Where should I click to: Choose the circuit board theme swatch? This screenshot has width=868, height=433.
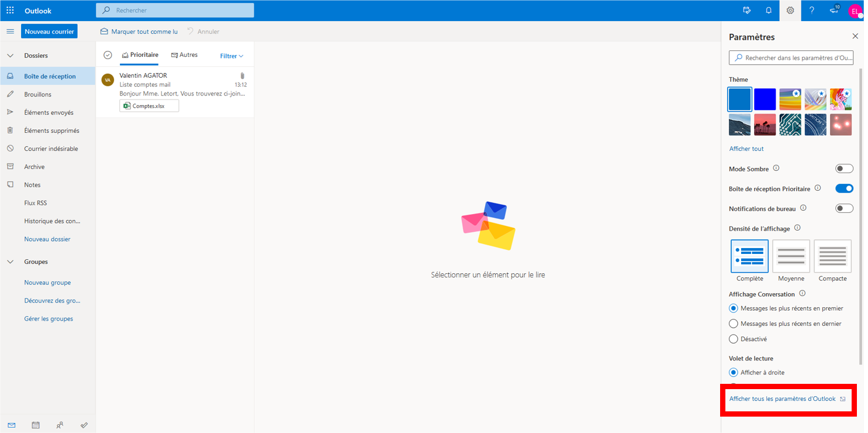pyautogui.click(x=790, y=125)
